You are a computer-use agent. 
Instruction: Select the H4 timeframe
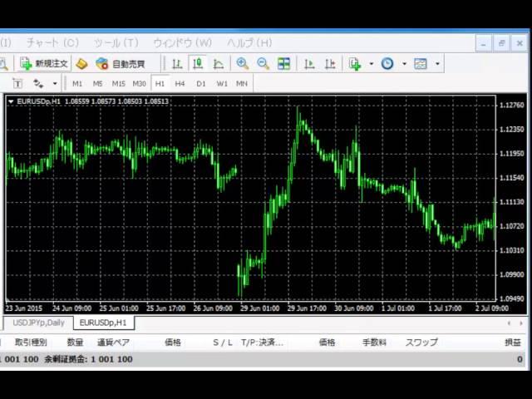tap(180, 83)
